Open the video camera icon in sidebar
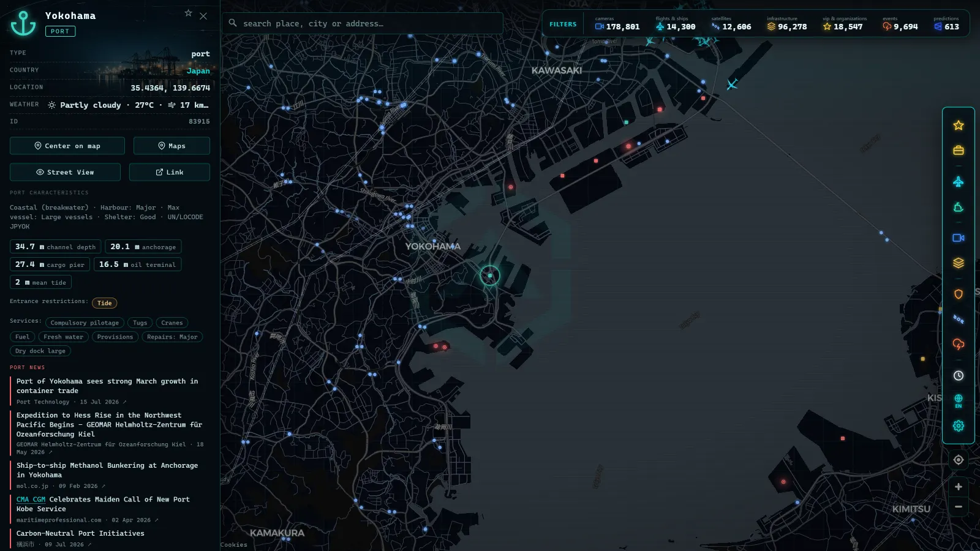 click(x=959, y=238)
